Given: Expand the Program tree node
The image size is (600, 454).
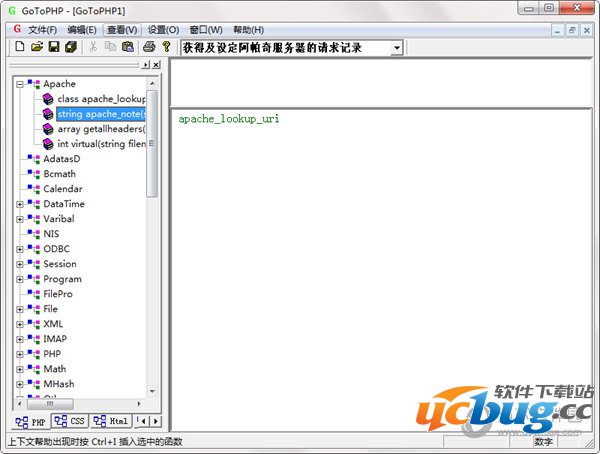Looking at the screenshot, I should click(x=20, y=279).
